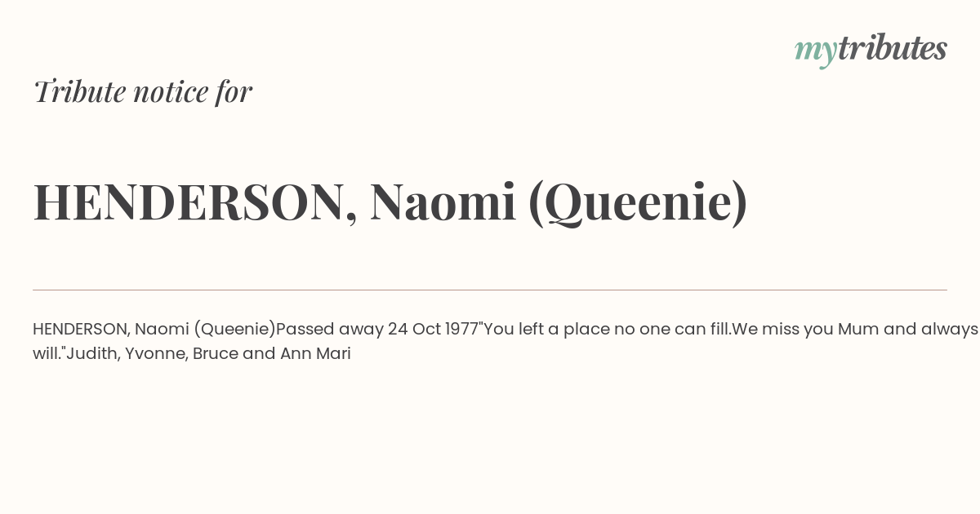Image resolution: width=980 pixels, height=514 pixels.
Task: Click "HENDERSON, Naomi (Queenie)" in the body paragraph
Action: (154, 330)
